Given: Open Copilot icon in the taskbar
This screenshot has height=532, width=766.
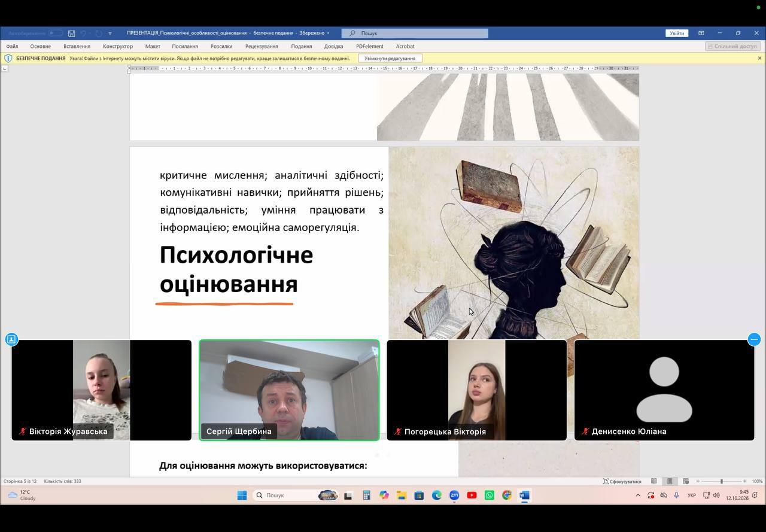Looking at the screenshot, I should tap(384, 495).
